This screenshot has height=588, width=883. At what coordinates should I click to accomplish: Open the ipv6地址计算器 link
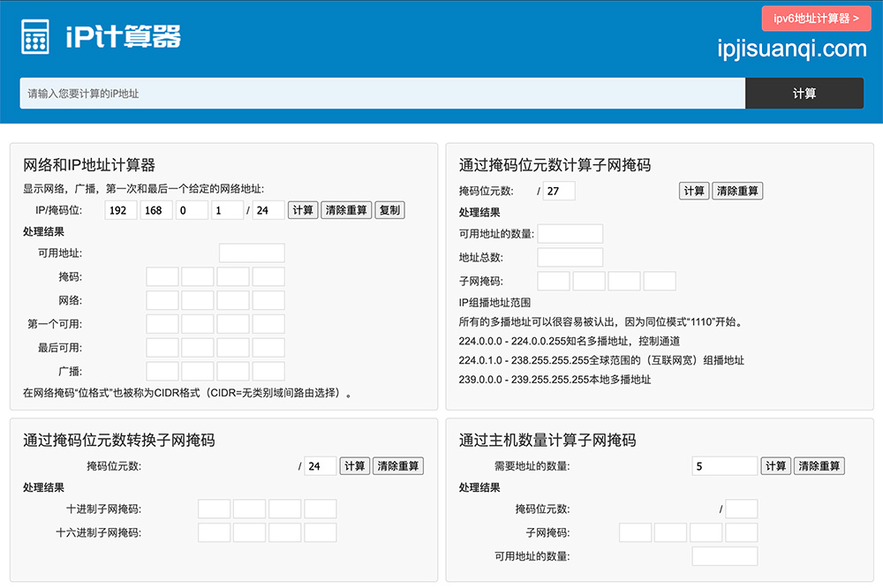816,19
